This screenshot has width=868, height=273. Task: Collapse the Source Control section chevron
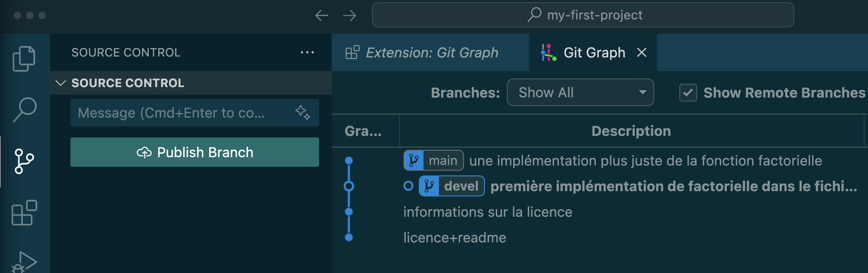point(61,83)
